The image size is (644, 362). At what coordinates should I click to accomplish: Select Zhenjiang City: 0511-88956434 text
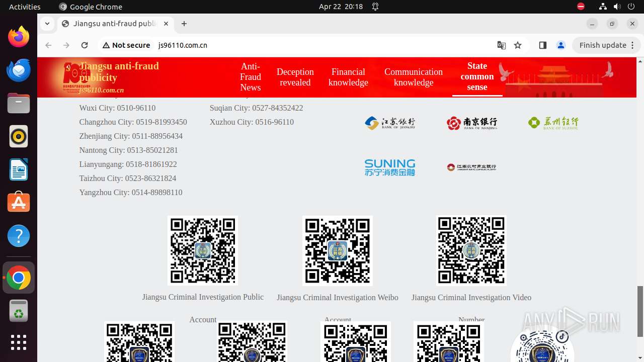(131, 136)
